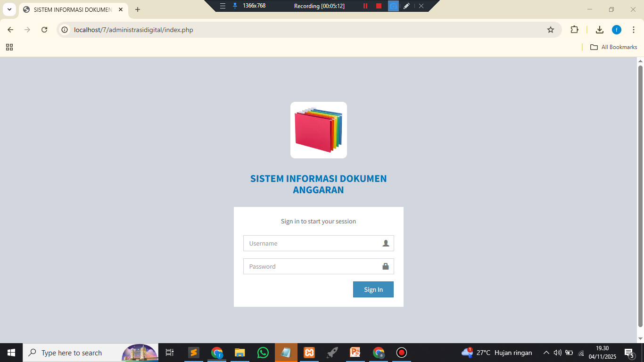Show hidden system tray icons
The width and height of the screenshot is (644, 362).
546,353
